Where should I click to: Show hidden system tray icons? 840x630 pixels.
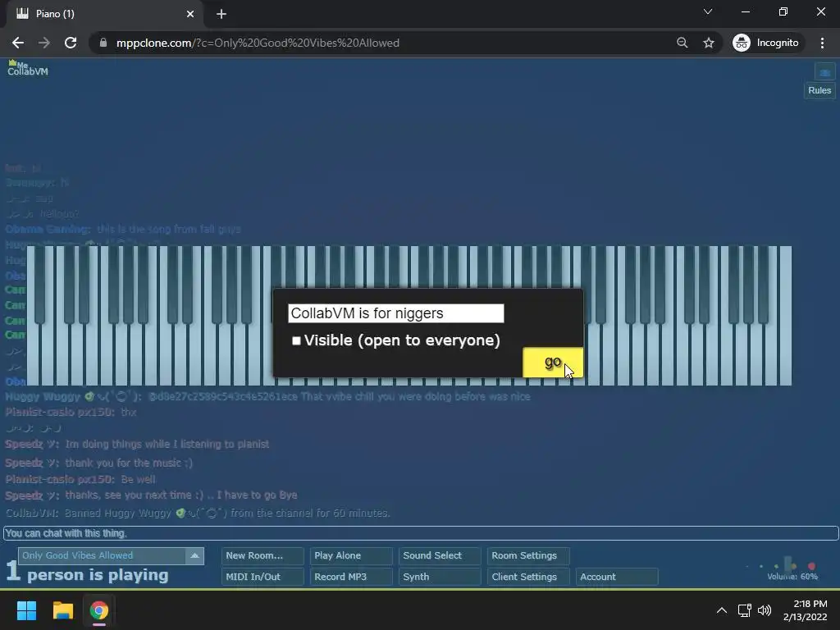pos(722,610)
